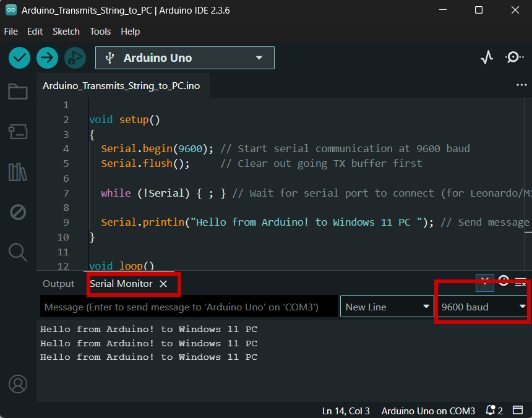Image resolution: width=532 pixels, height=418 pixels.
Task: Click the Arduino IDE logo in title bar
Action: click(11, 10)
